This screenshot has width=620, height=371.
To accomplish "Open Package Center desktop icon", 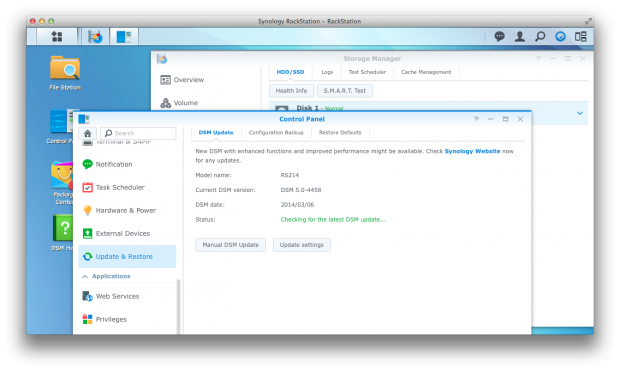I will point(62,183).
